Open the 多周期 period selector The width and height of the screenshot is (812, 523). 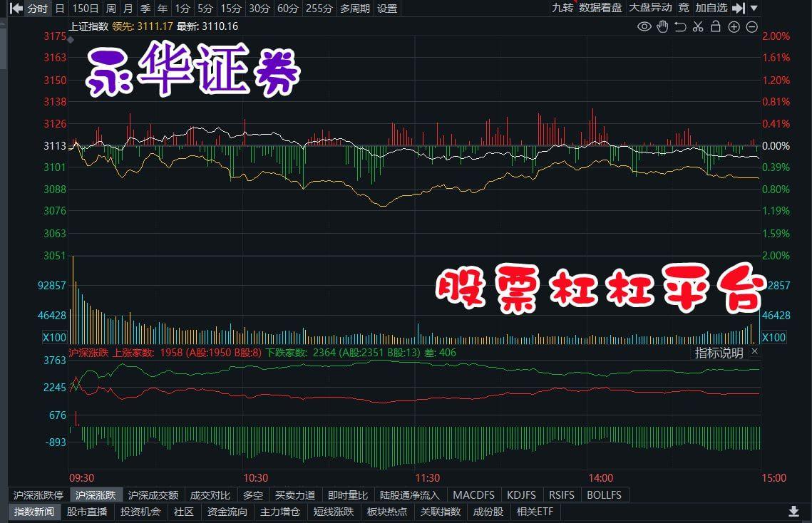point(354,9)
